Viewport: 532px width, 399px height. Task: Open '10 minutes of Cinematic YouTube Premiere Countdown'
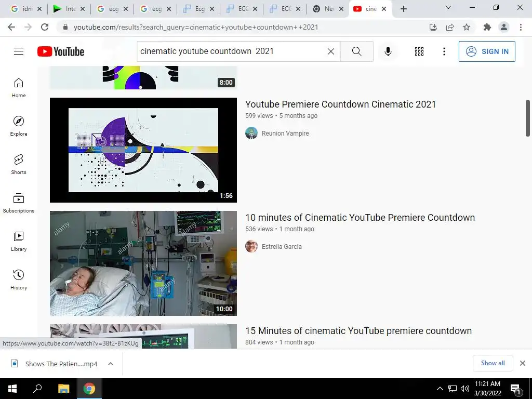[x=360, y=218]
